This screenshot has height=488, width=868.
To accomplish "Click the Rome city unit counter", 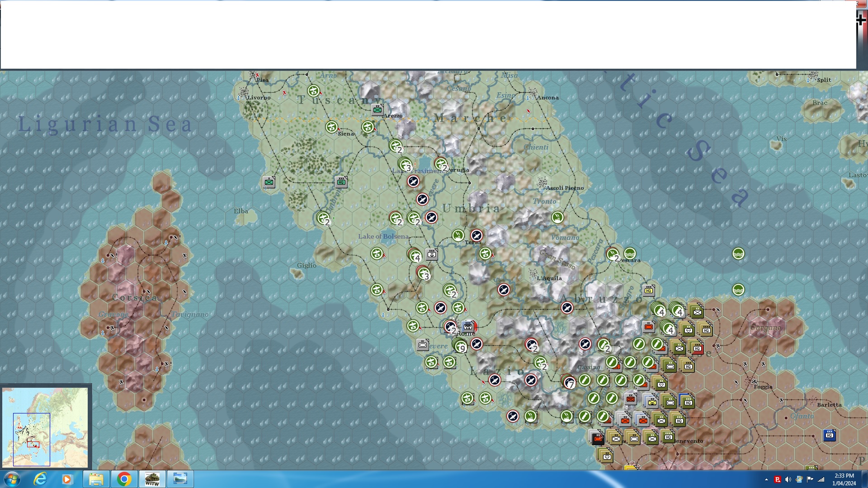I will tap(468, 326).
